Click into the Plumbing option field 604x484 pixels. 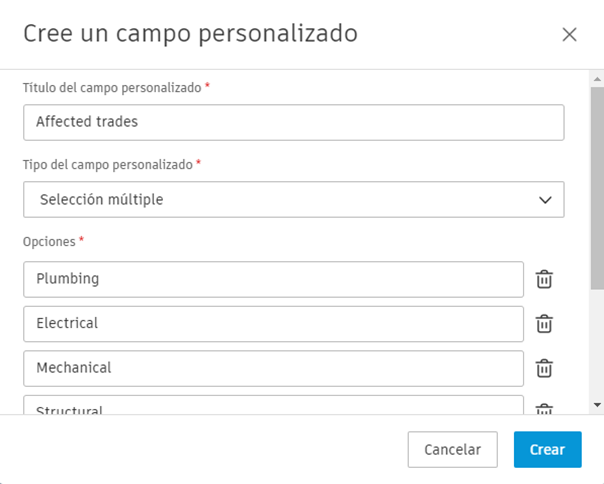(273, 279)
